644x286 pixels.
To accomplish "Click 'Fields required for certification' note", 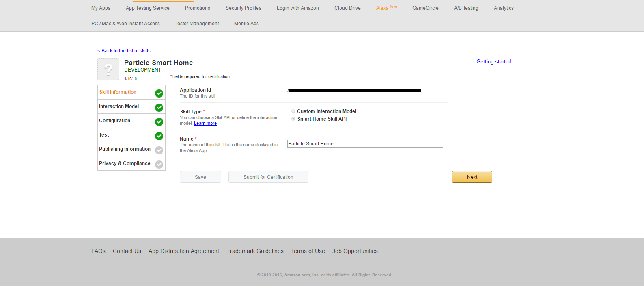I will coord(200,76).
